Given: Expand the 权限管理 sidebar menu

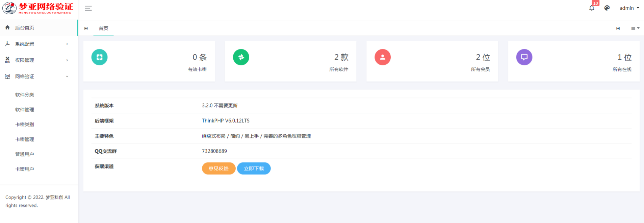Looking at the screenshot, I should [x=36, y=60].
